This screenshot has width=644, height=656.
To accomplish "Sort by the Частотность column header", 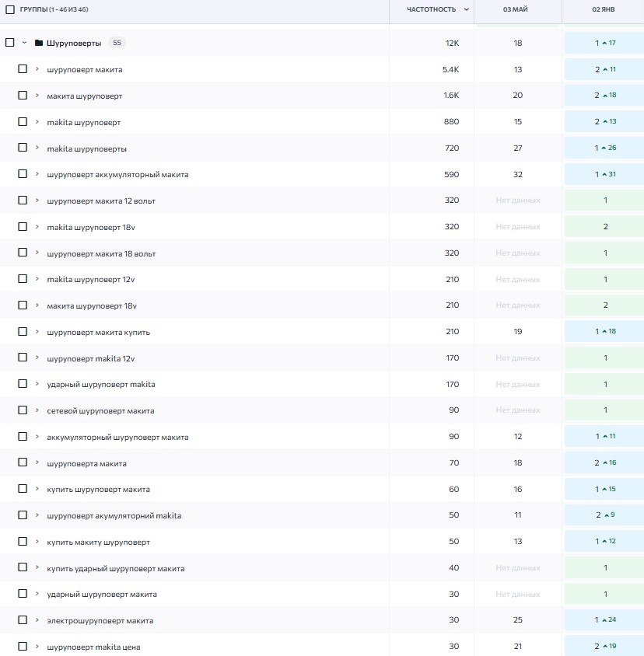I will click(431, 10).
